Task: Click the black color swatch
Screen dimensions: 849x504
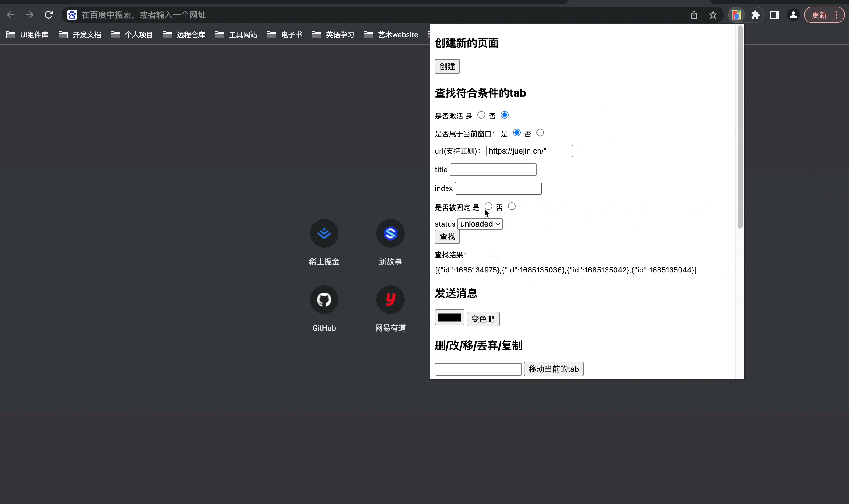Action: [x=449, y=317]
